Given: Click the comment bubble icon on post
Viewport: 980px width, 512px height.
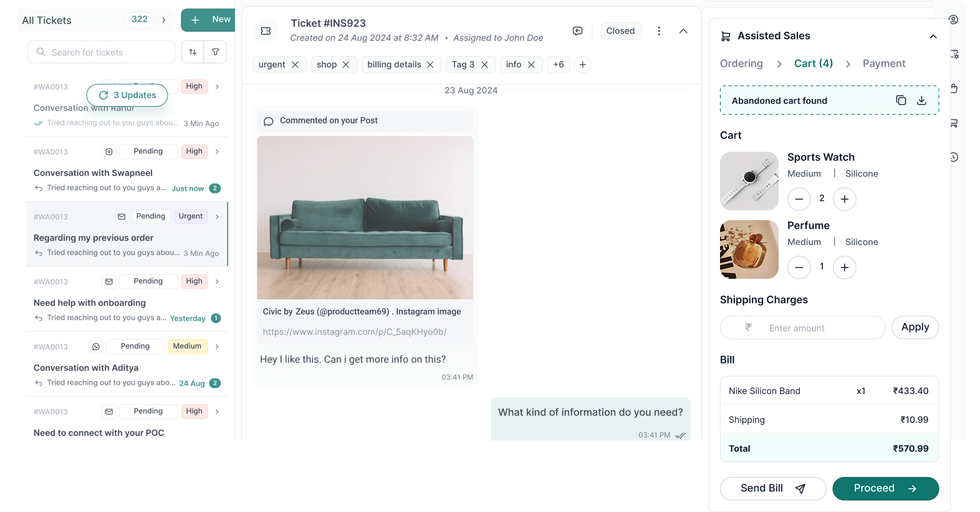Looking at the screenshot, I should (x=269, y=121).
